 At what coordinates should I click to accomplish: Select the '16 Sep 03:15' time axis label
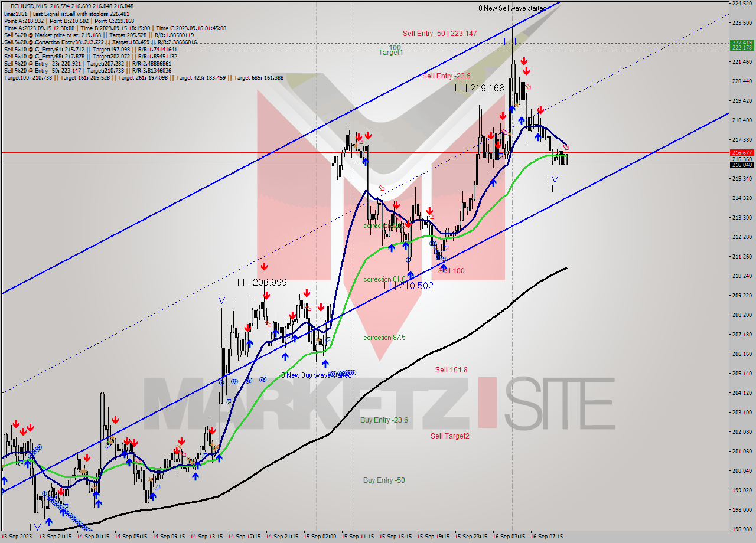click(509, 537)
